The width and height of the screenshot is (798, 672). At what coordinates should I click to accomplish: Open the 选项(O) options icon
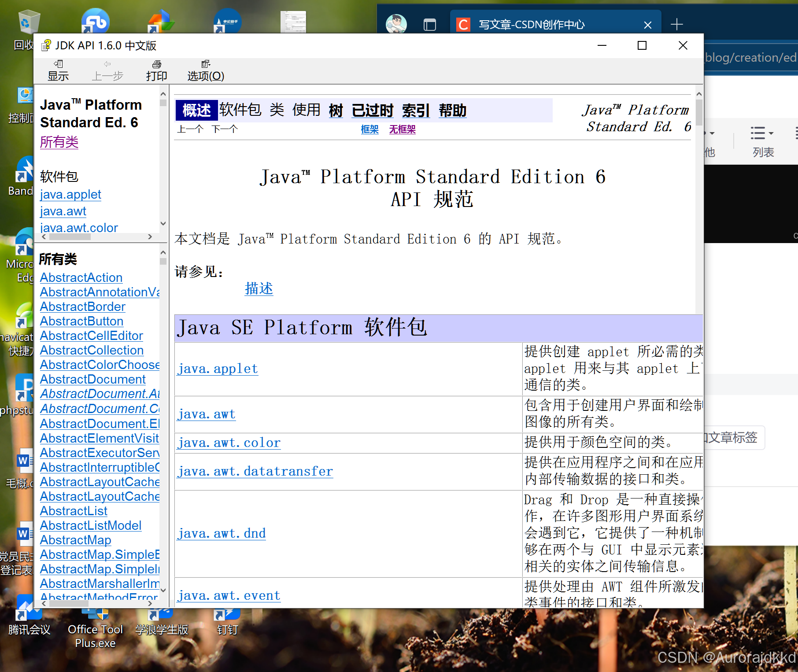205,70
